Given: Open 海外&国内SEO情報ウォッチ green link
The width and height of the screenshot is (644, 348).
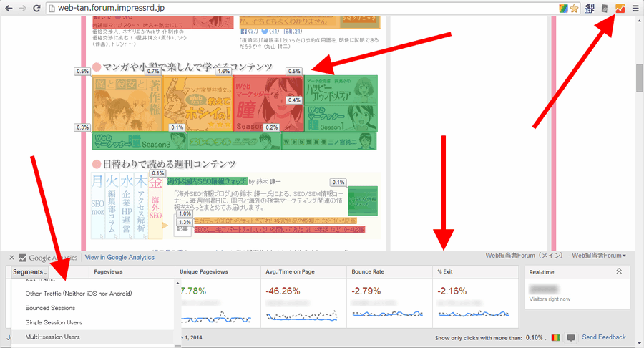Looking at the screenshot, I should point(207,181).
